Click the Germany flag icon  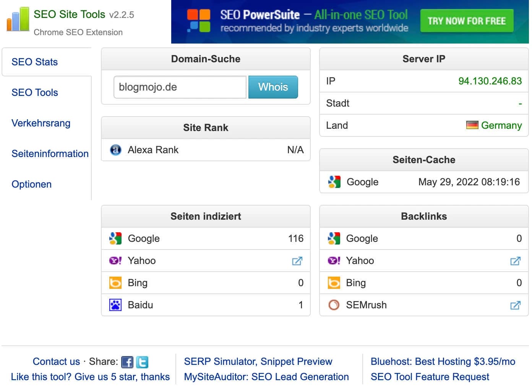point(473,125)
